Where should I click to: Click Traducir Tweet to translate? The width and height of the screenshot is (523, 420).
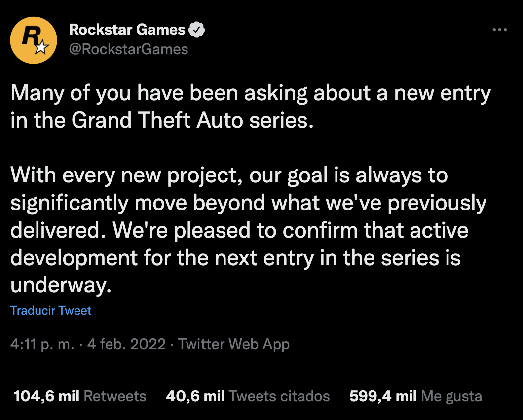click(51, 311)
